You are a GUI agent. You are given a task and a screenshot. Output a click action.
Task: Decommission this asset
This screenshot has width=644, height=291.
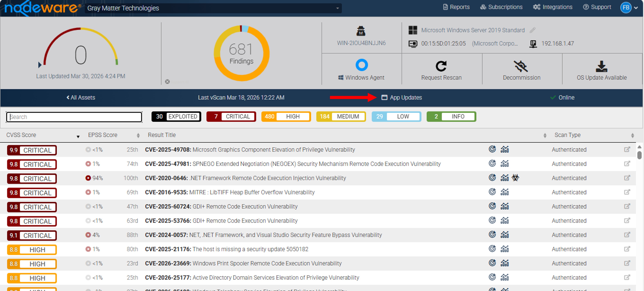(x=521, y=70)
